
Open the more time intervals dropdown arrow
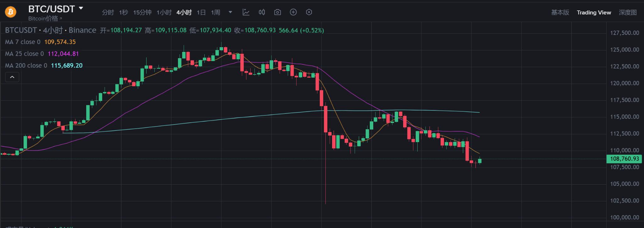(230, 12)
